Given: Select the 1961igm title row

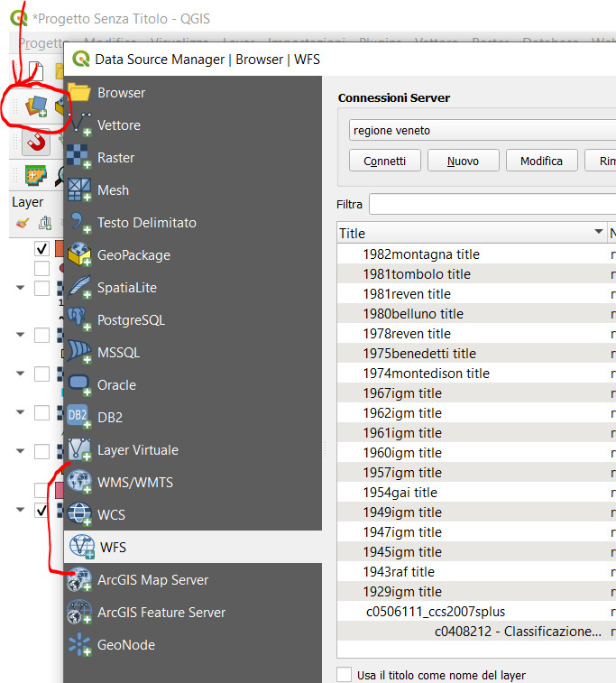Looking at the screenshot, I should click(x=476, y=433).
